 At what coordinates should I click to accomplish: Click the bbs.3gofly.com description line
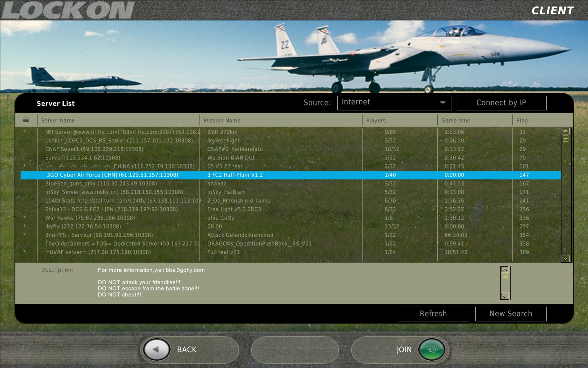point(151,270)
